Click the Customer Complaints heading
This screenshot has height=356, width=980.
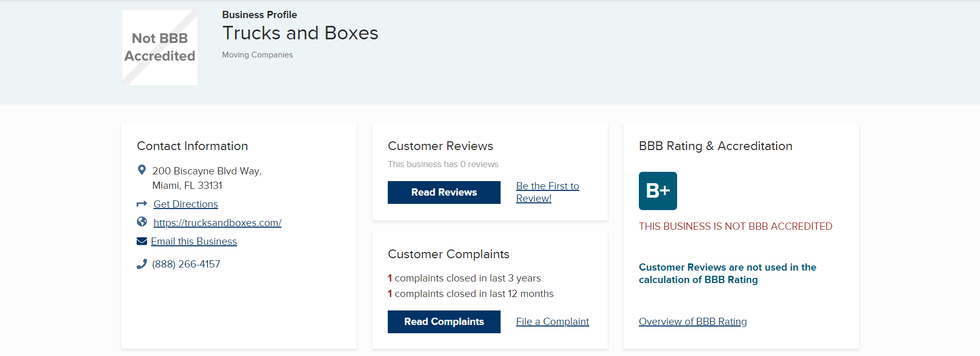pyautogui.click(x=449, y=255)
